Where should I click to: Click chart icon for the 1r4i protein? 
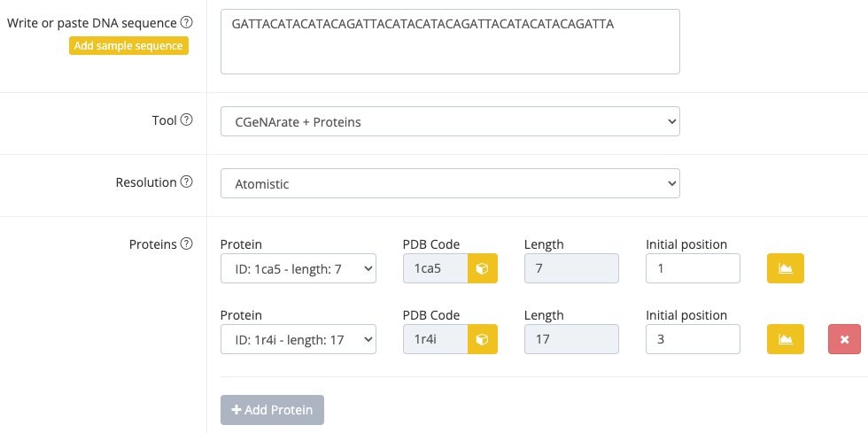click(x=785, y=338)
